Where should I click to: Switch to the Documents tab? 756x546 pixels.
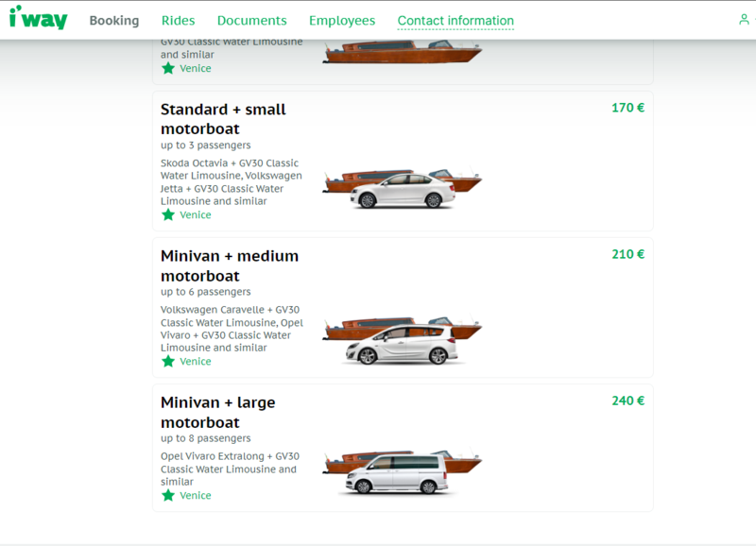[x=251, y=21]
